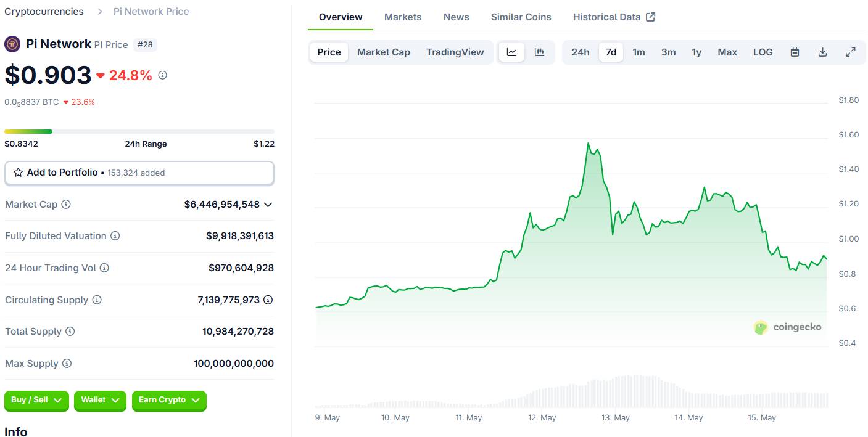This screenshot has width=868, height=437.
Task: Open the News tab
Action: [x=457, y=17]
